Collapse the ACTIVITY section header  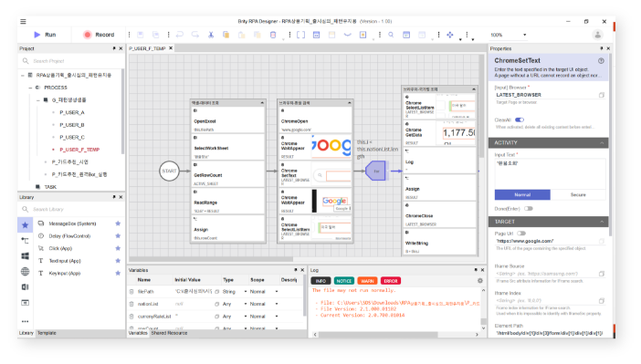click(548, 142)
